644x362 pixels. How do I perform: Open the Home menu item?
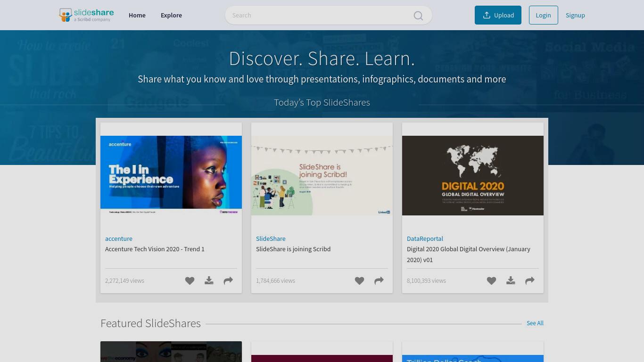point(137,15)
